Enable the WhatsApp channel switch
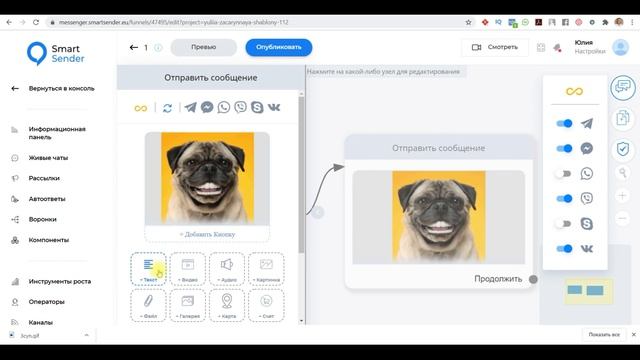Viewport: 640px width, 360px height. [563, 174]
